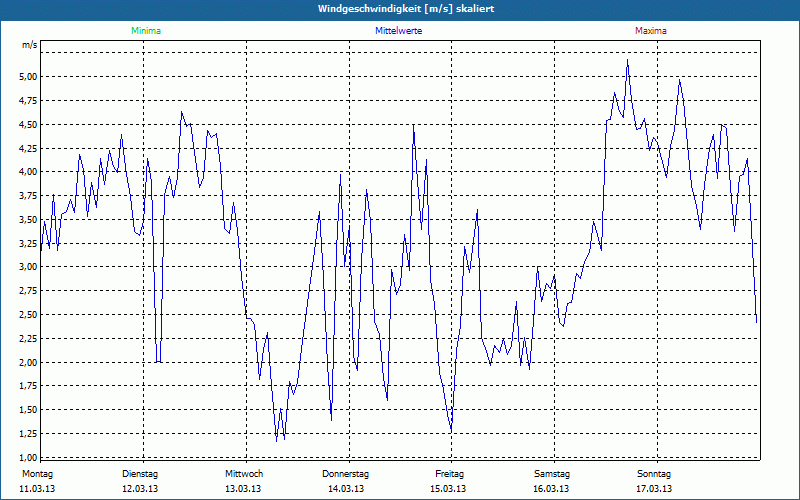Click the date 14.03.13

tap(346, 489)
